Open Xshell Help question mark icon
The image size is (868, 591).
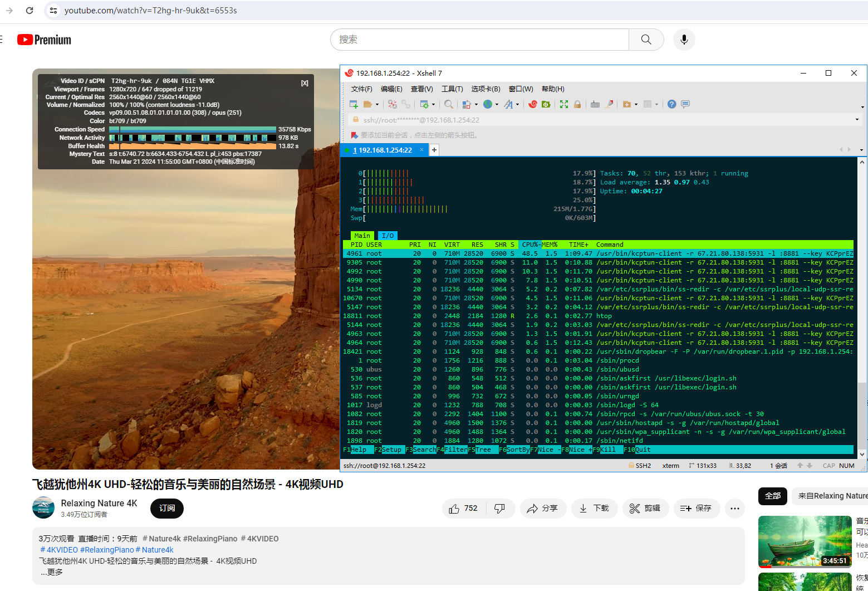coord(672,104)
